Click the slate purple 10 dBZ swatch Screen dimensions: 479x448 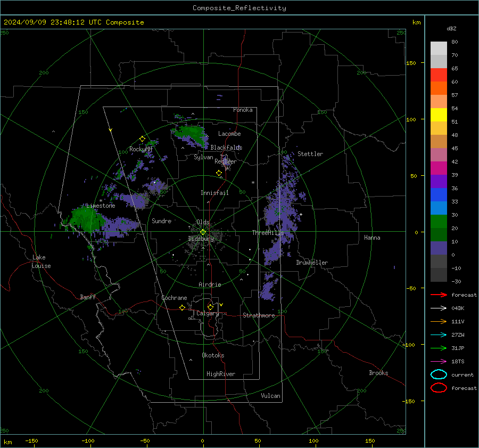pos(439,248)
